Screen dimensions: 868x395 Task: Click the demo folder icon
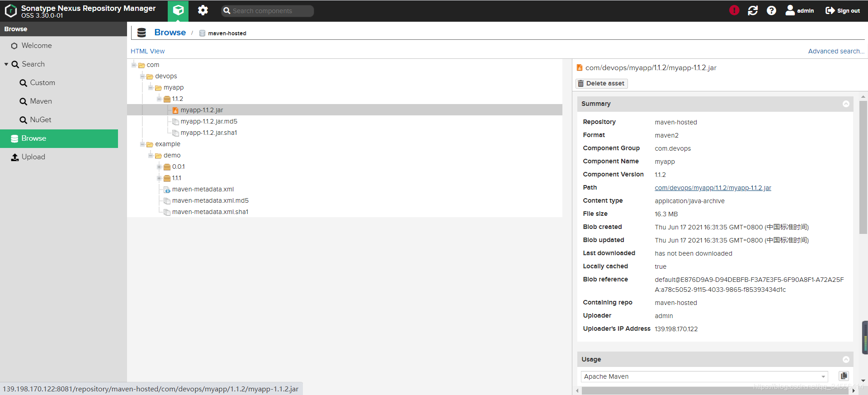(x=158, y=156)
